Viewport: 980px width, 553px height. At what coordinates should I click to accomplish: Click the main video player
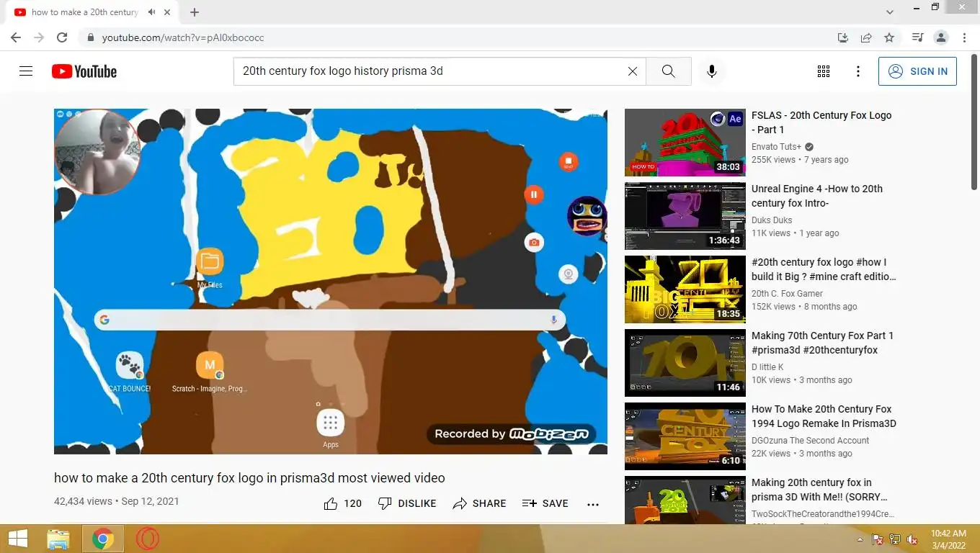331,282
